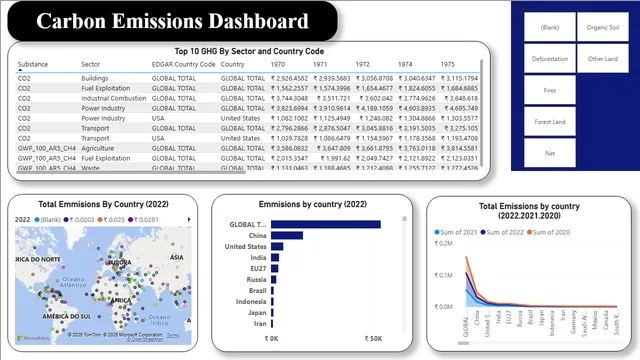Image resolution: width=640 pixels, height=360 pixels.
Task: Click the ₹ 0.0281 map legend swatch
Action: coord(131,220)
